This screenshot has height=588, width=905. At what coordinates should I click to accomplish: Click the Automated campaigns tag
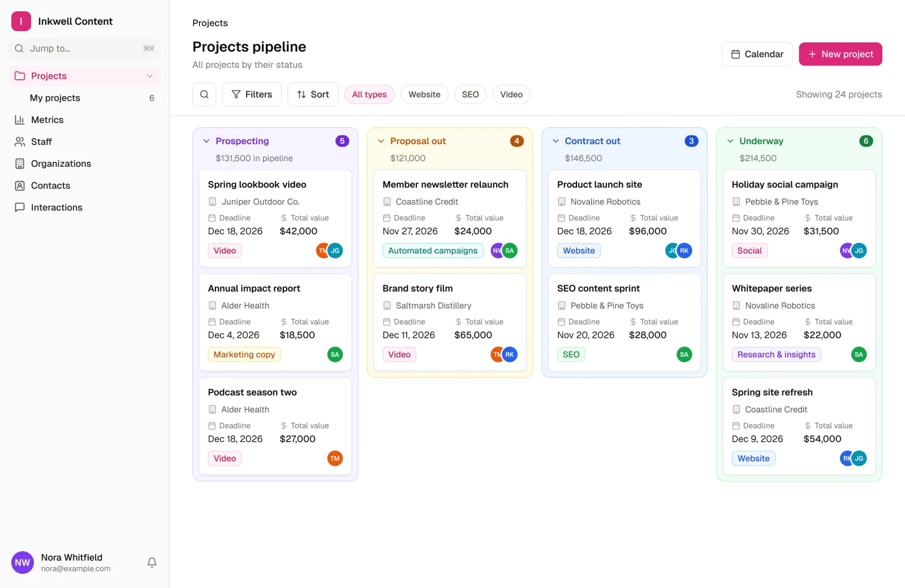click(433, 250)
